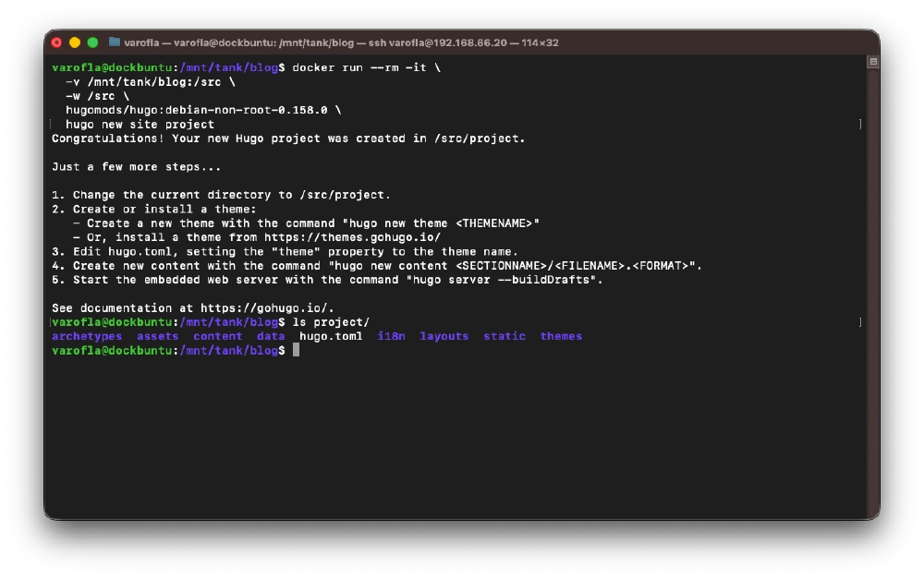Click the cursor block at the last prompt
Image resolution: width=924 pixels, height=578 pixels.
(x=296, y=351)
